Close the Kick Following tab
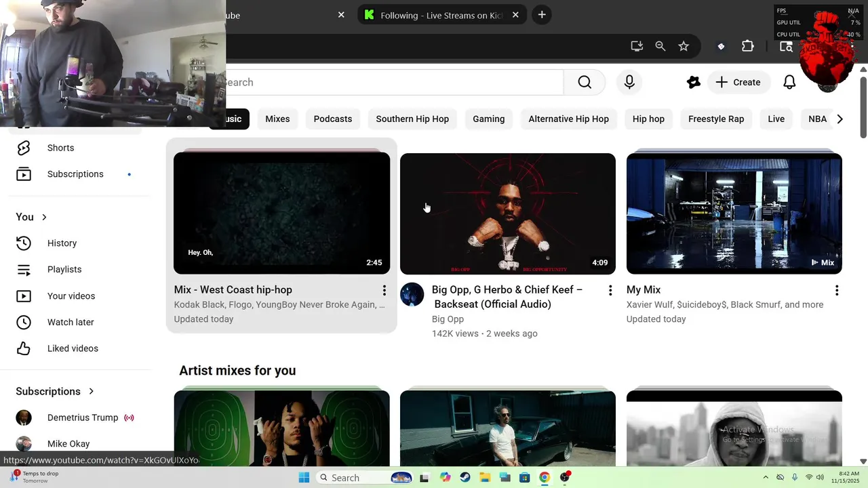The height and width of the screenshot is (488, 868). (515, 15)
